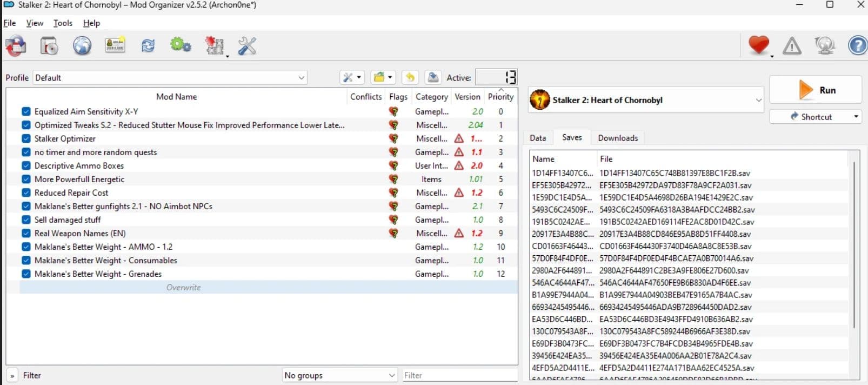868x385 pixels.
Task: Click the saves list vertical scrollbar
Action: 854,243
